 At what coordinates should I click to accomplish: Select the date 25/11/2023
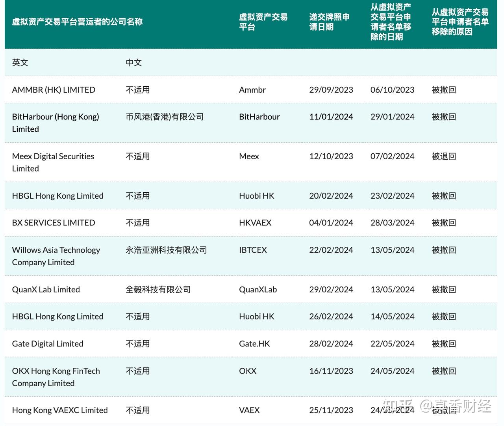click(331, 411)
